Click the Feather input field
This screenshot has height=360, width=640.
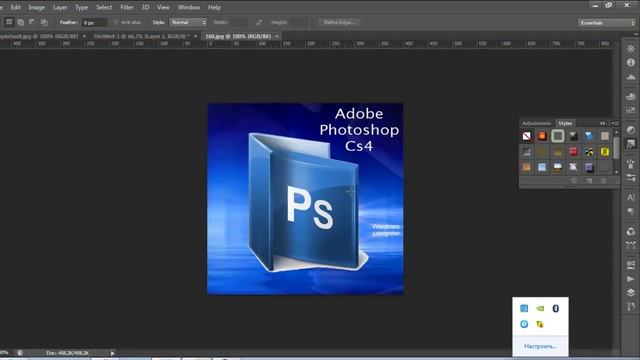pyautogui.click(x=94, y=23)
